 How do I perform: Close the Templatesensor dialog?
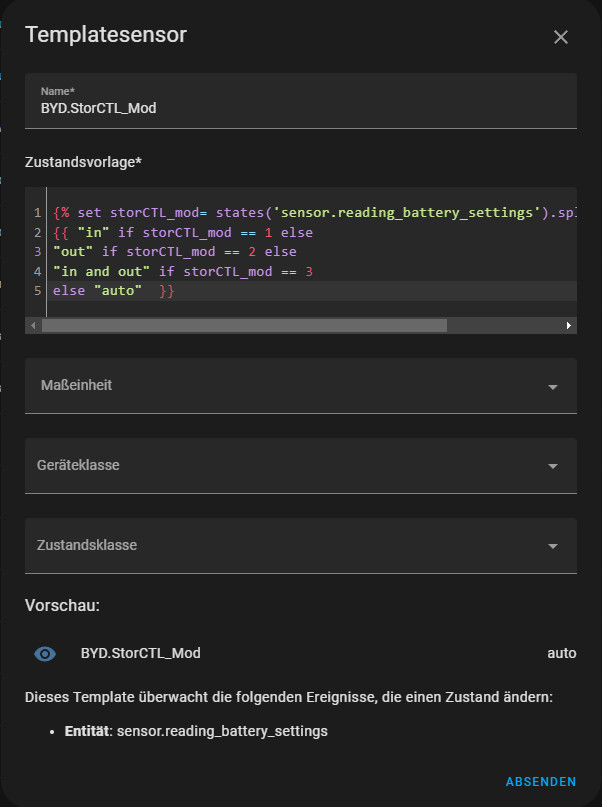pos(560,37)
